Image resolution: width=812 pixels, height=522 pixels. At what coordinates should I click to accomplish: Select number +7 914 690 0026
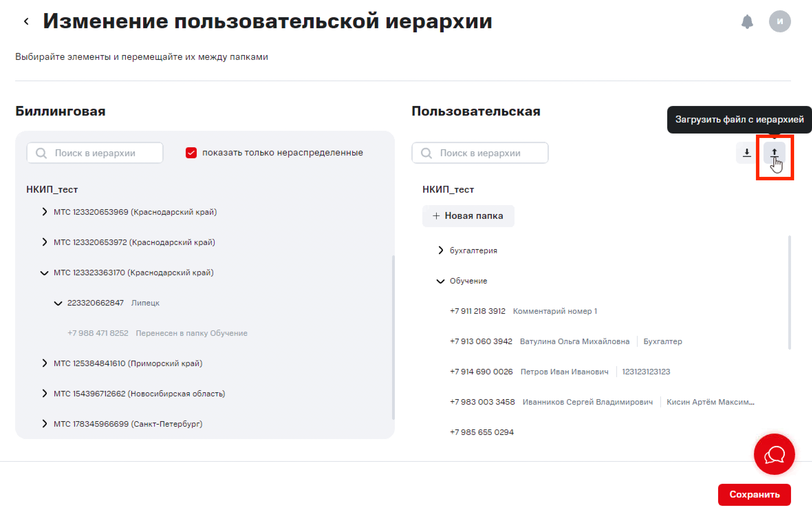(x=481, y=372)
